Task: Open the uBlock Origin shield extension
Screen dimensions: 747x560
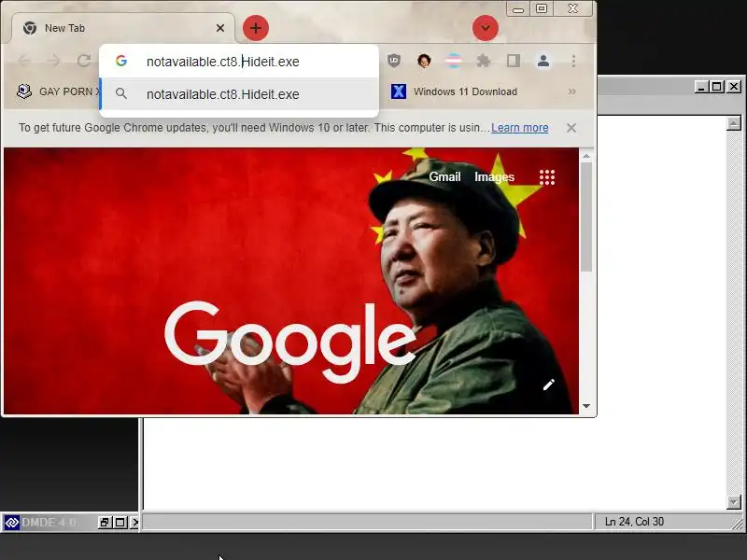Action: tap(393, 61)
